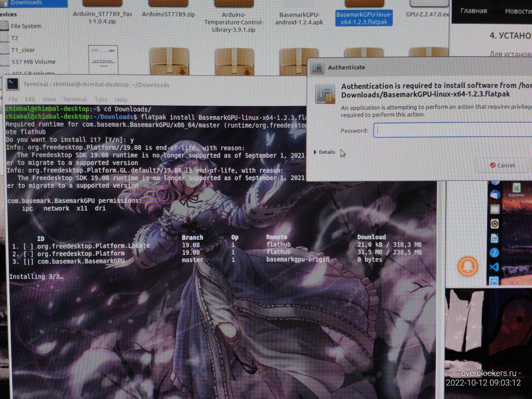Click the File System drive icon

point(4,26)
